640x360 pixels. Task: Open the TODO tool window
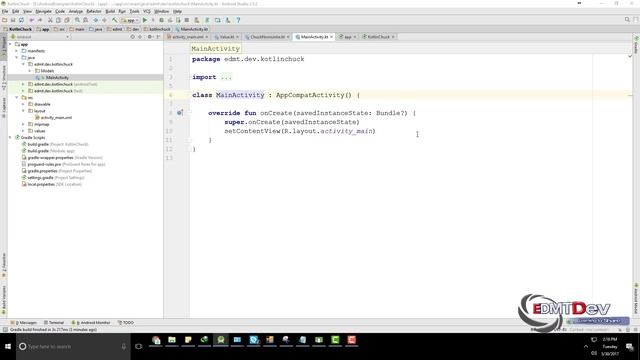[x=126, y=322]
